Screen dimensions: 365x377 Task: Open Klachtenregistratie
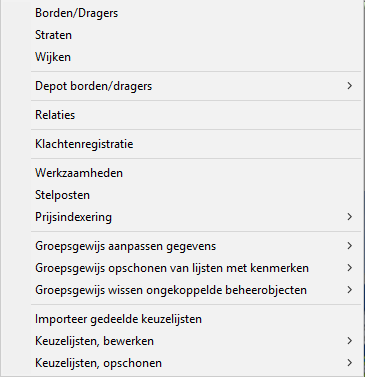[182, 144]
